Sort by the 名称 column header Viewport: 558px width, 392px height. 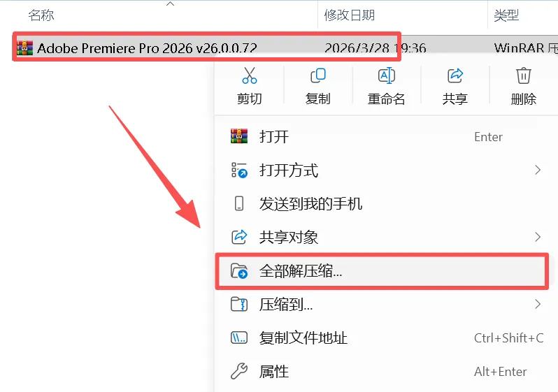pyautogui.click(x=41, y=15)
